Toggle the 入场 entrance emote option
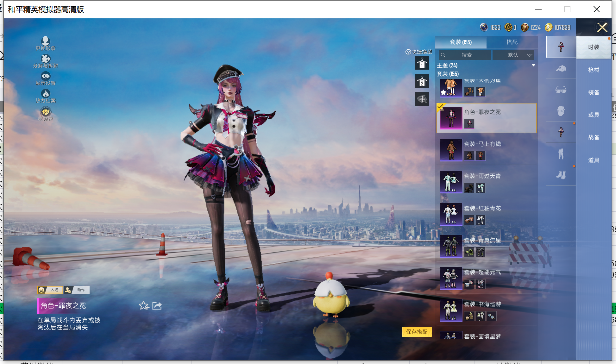The width and height of the screenshot is (616, 364). 50,290
